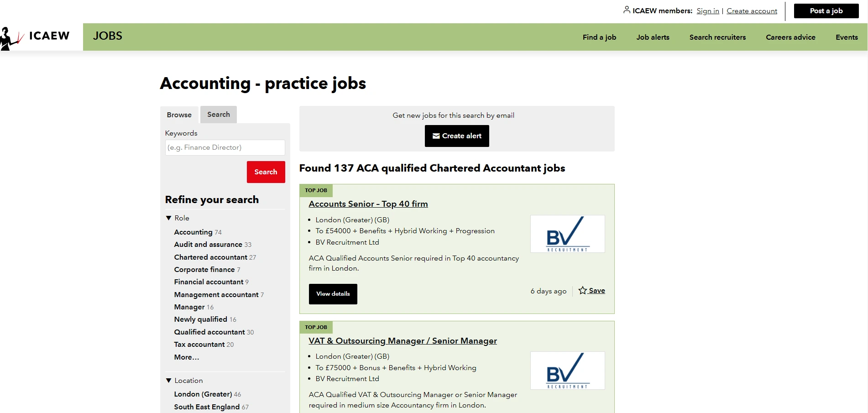Click the Post a job button
This screenshot has height=413, width=868.
826,10
